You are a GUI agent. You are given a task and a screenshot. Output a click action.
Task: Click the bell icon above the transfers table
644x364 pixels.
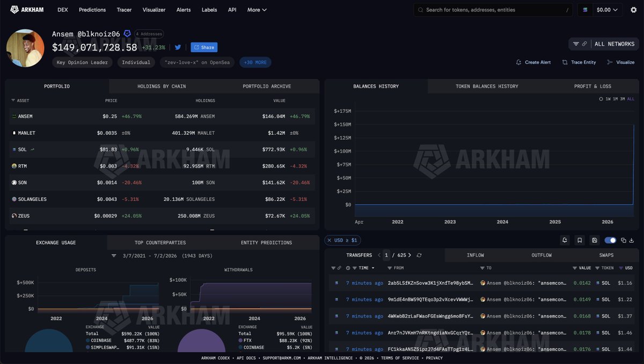click(565, 240)
